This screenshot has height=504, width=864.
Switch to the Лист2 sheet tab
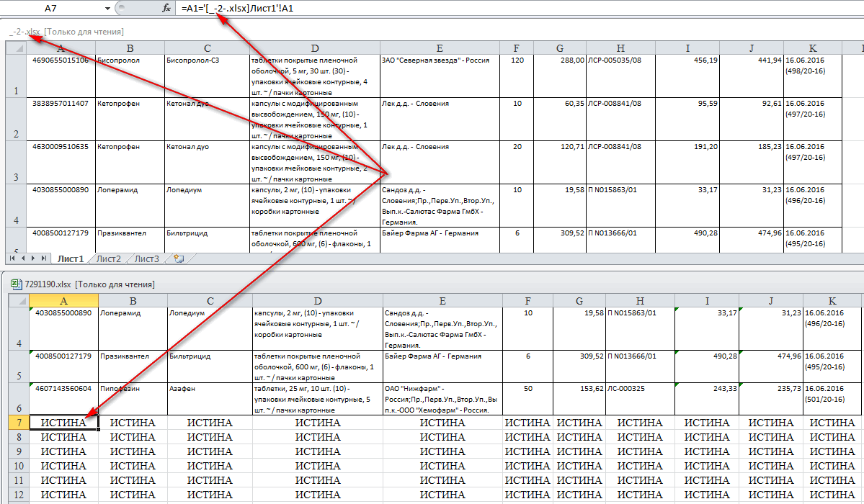pyautogui.click(x=109, y=258)
